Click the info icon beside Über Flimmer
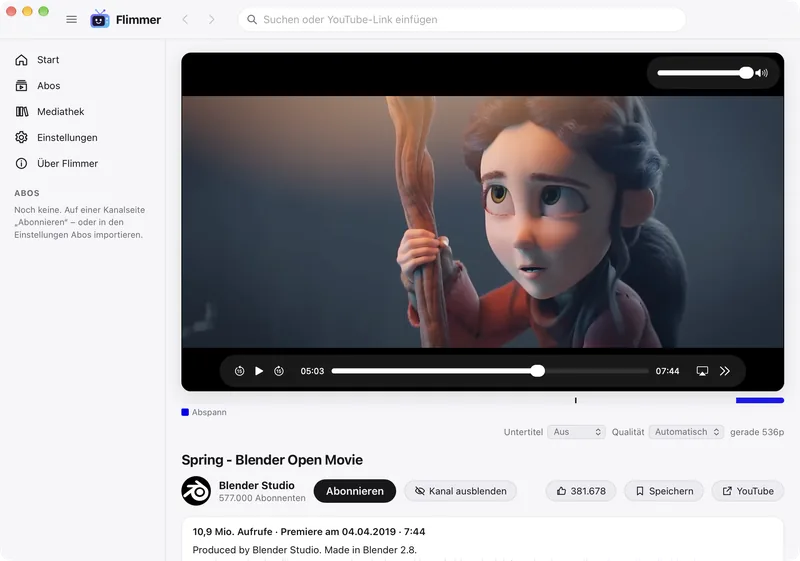800x561 pixels. 21,164
